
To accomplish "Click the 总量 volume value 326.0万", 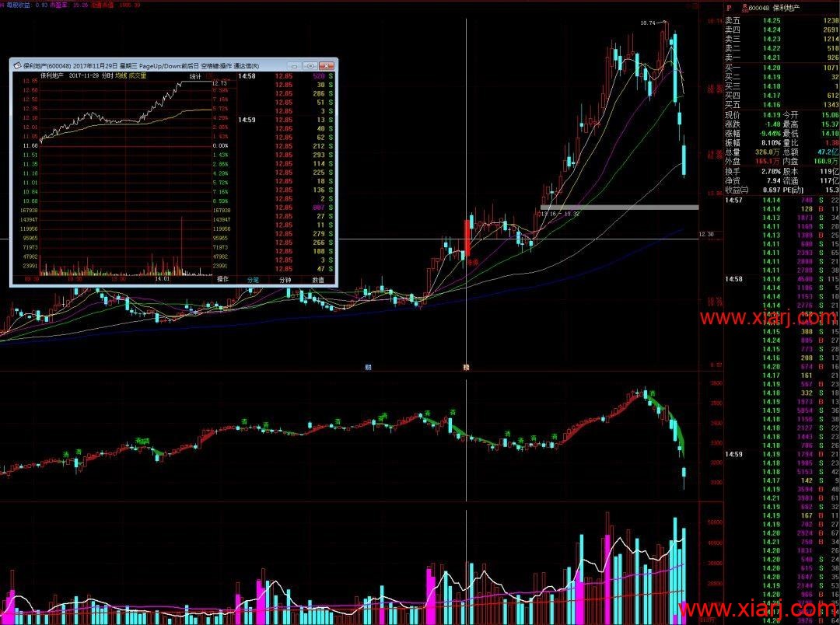I will click(768, 152).
